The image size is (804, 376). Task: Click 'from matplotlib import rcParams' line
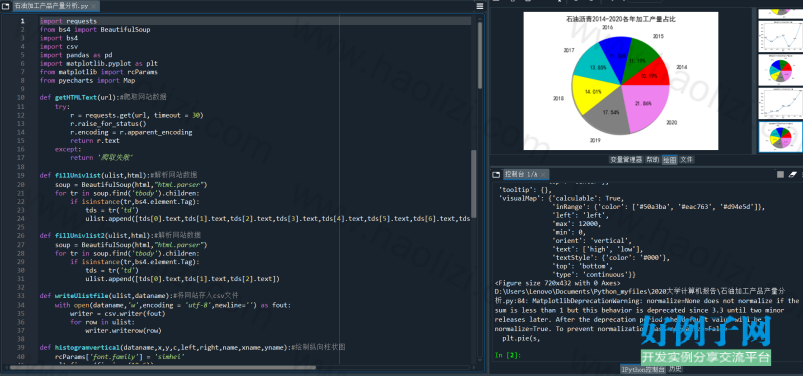point(98,72)
